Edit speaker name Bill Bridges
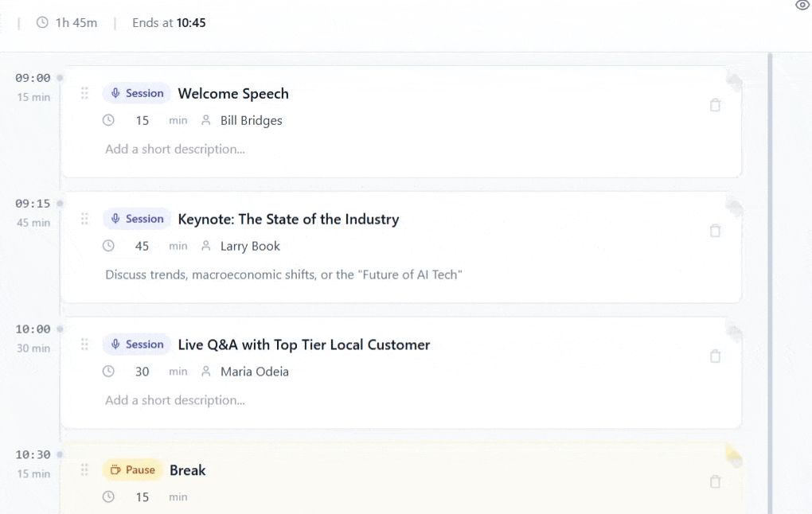This screenshot has width=812, height=514. coord(251,121)
